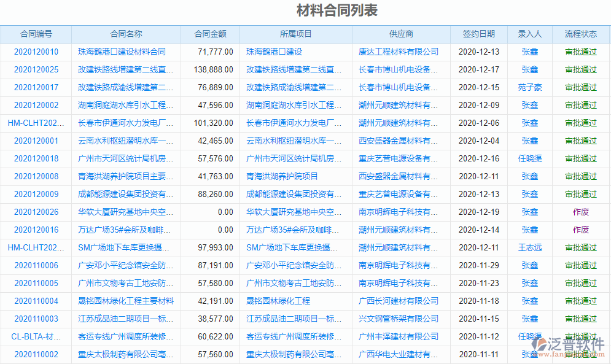This screenshot has width=611, height=364.
Task: Click recorder name 苑子豪
Action: tap(529, 87)
